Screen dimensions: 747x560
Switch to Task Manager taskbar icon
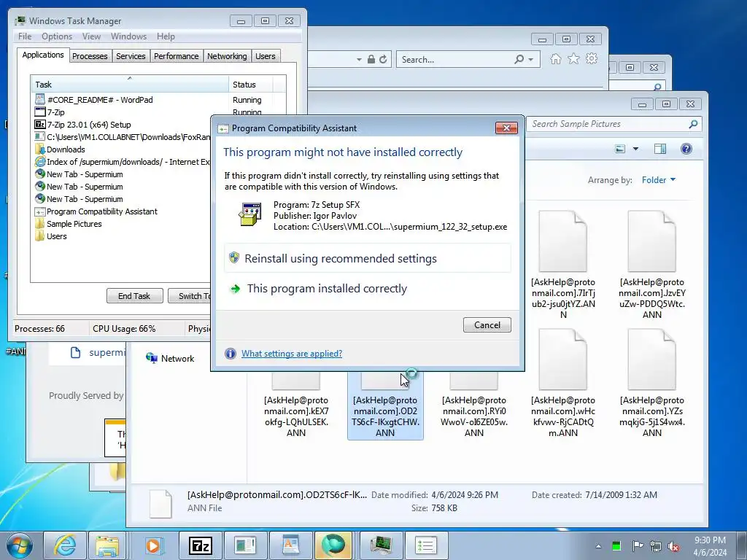coord(381,545)
